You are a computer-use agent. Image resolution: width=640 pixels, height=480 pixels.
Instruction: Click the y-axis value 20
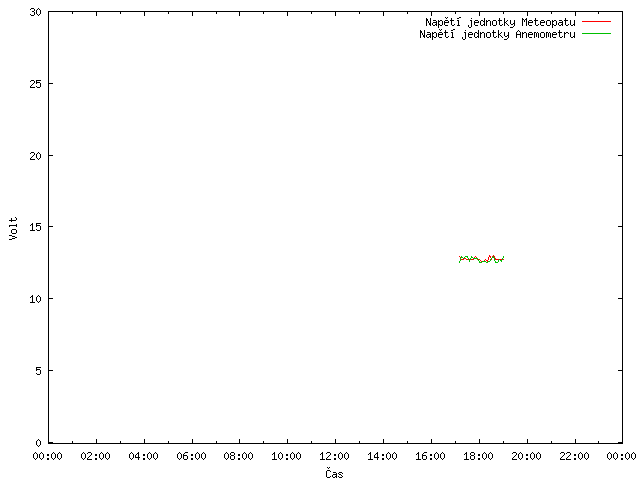pyautogui.click(x=36, y=156)
